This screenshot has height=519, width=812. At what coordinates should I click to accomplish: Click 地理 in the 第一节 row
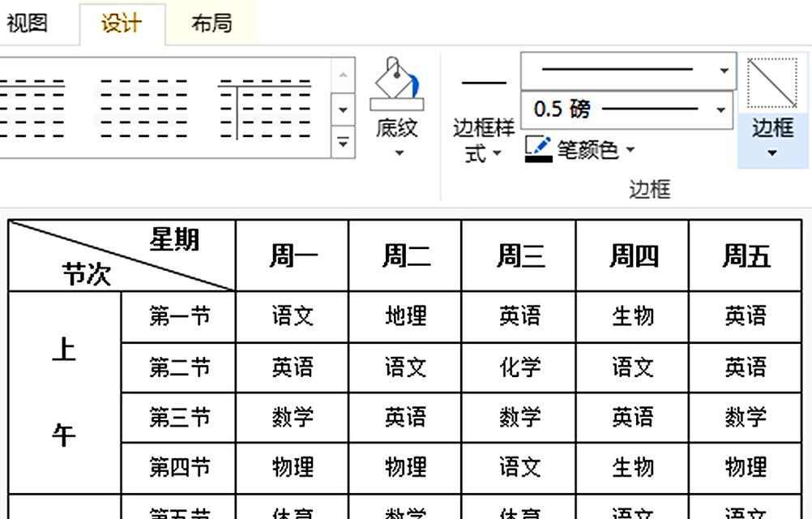pos(406,316)
